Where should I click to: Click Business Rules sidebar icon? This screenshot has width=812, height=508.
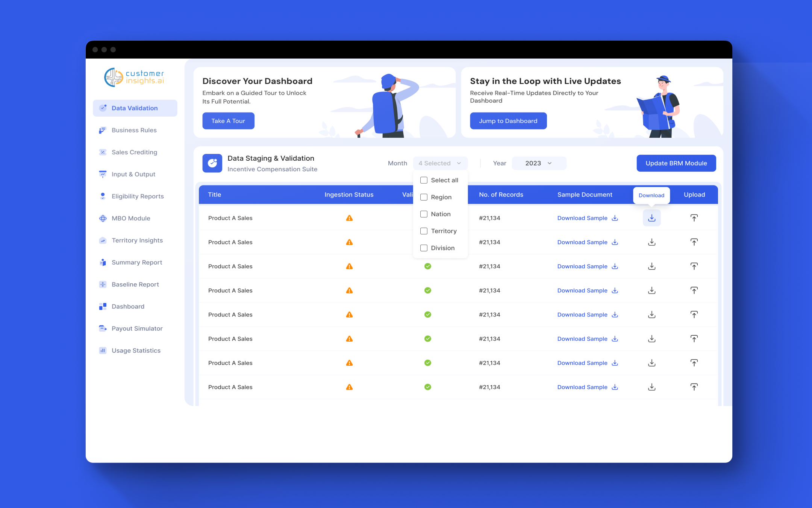(103, 130)
